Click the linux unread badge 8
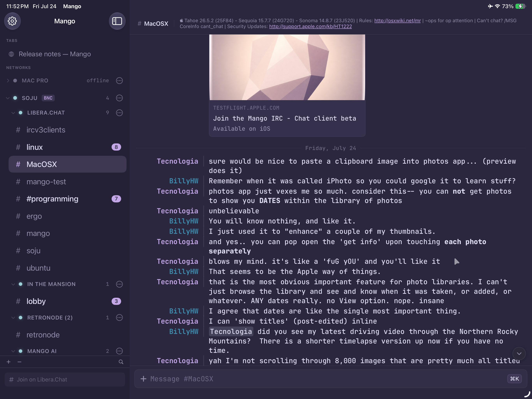This screenshot has height=399, width=532. click(116, 147)
